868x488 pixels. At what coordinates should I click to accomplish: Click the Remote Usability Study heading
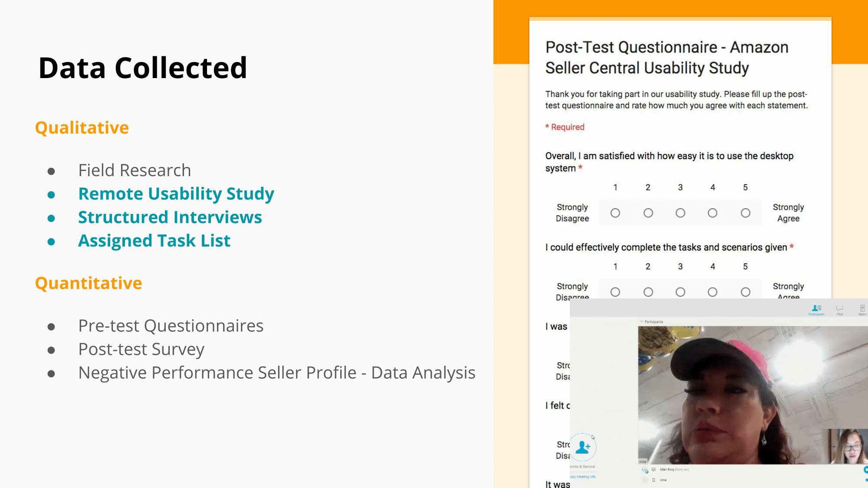pyautogui.click(x=176, y=194)
